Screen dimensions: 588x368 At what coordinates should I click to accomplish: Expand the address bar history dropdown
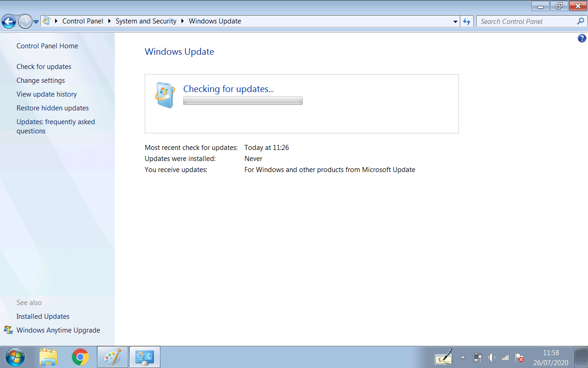click(x=455, y=21)
